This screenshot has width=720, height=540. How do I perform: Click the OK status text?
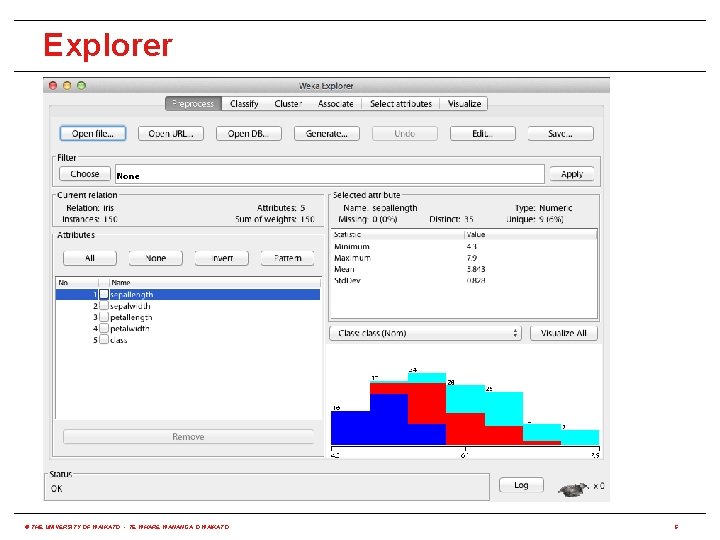56,489
